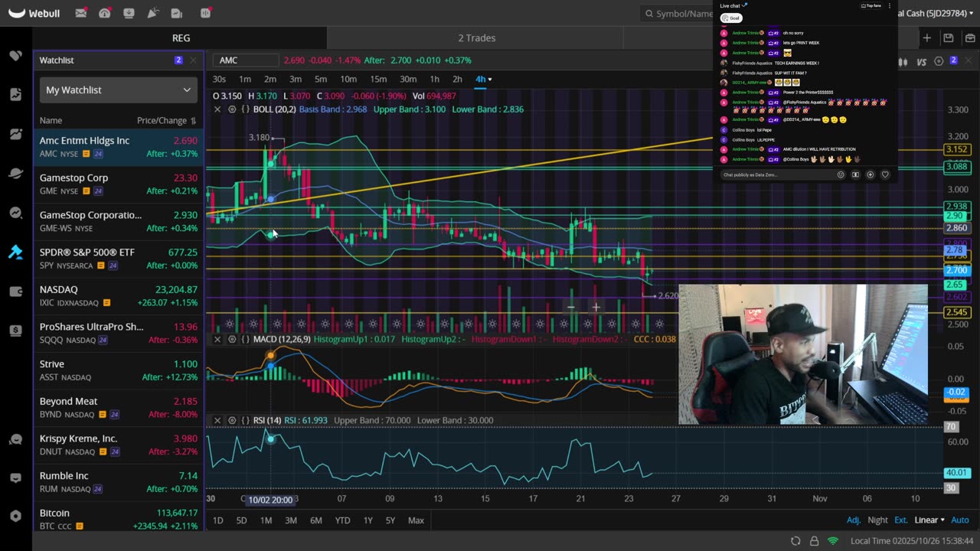Select the 1h chart interval
This screenshot has height=551, width=980.
point(434,80)
